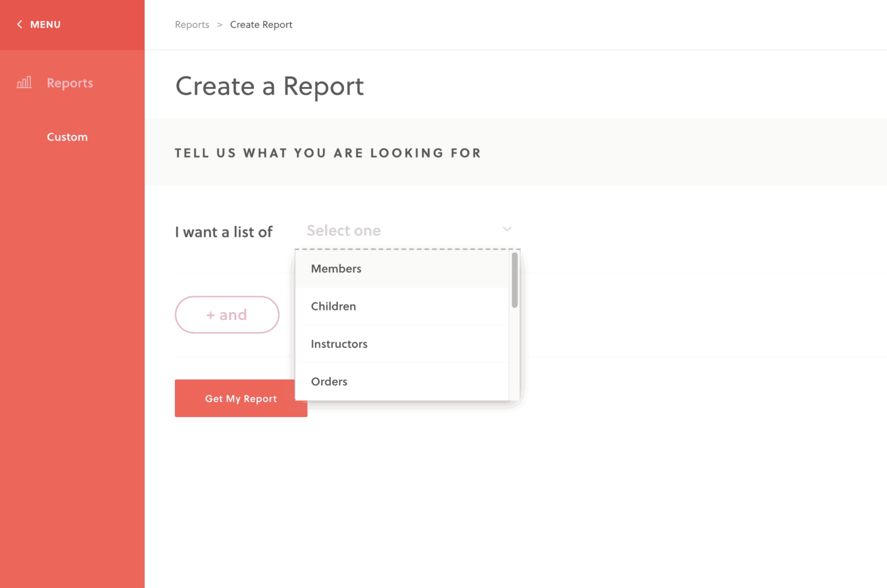The width and height of the screenshot is (887, 588).
Task: Choose Children as the report subject
Action: pos(333,306)
